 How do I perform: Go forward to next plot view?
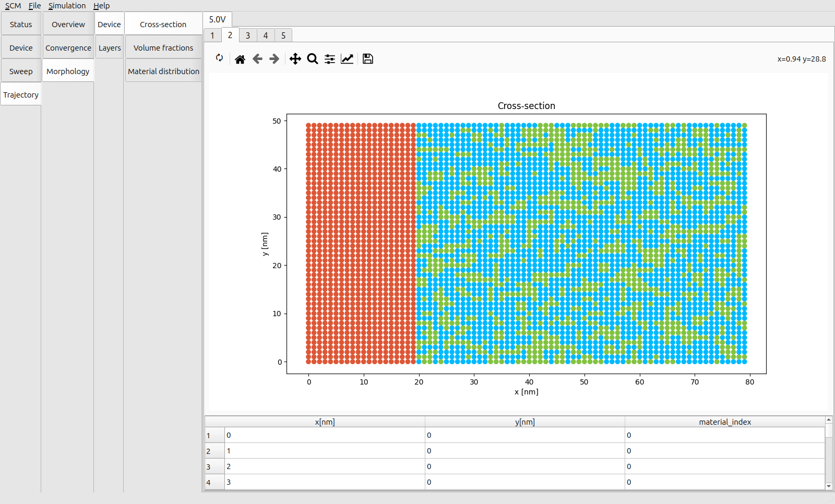pos(275,59)
